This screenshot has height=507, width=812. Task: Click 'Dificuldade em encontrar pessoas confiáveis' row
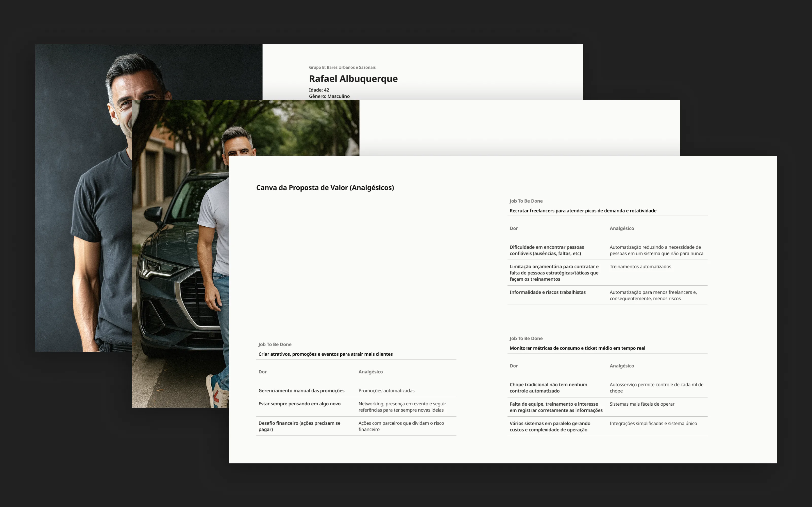(x=546, y=250)
